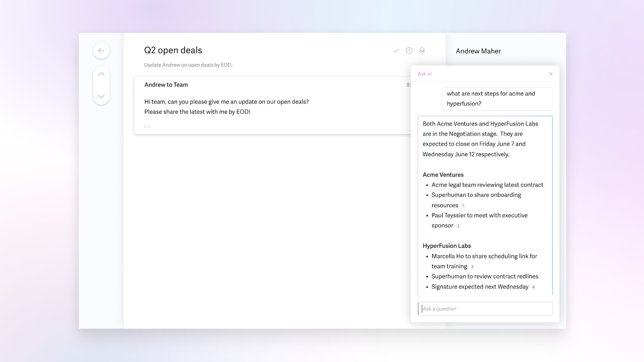Click the Q2 open deals subject title

(x=173, y=50)
